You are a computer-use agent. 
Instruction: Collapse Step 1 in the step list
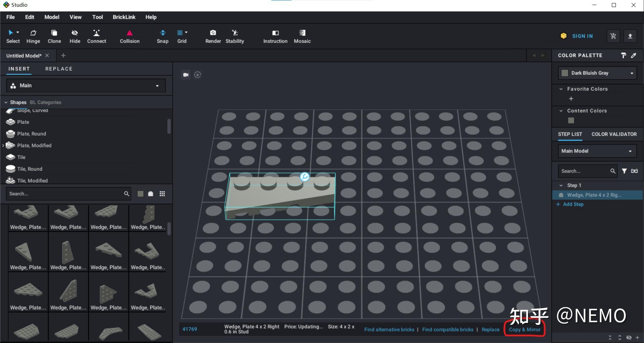[x=560, y=185]
